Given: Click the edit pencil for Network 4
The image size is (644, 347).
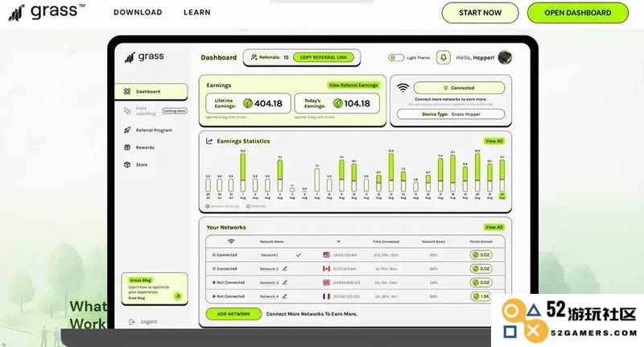Looking at the screenshot, I should pyautogui.click(x=285, y=296).
